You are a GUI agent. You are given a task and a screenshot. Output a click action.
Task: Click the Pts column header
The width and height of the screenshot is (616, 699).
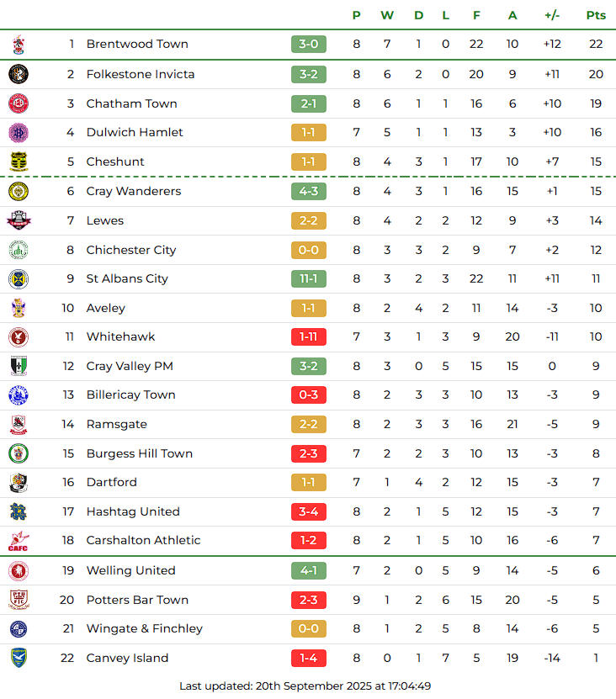click(x=596, y=15)
